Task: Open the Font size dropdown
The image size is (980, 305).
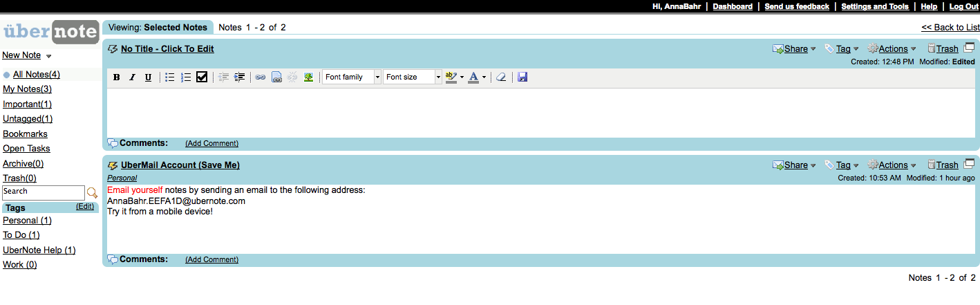Action: (x=413, y=77)
